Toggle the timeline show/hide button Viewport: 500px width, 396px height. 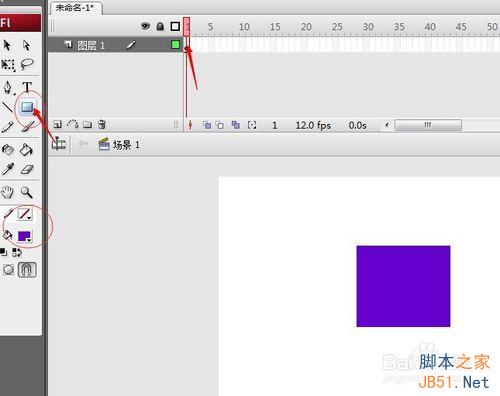click(59, 144)
